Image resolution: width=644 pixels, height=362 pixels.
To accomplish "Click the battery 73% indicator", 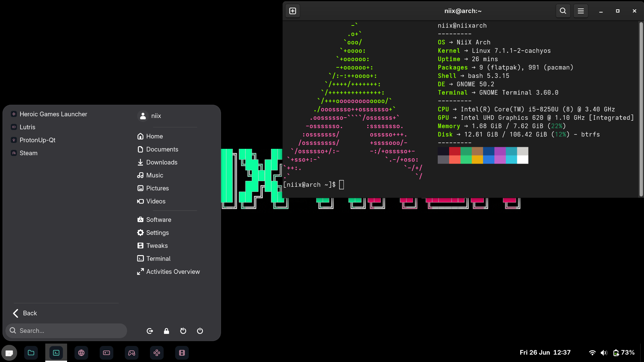I will [x=624, y=353].
